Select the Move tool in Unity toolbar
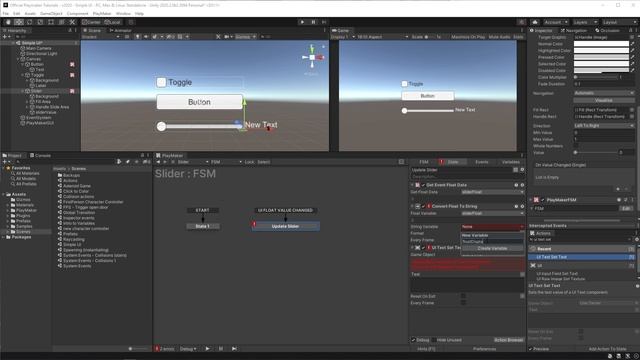 click(x=19, y=22)
